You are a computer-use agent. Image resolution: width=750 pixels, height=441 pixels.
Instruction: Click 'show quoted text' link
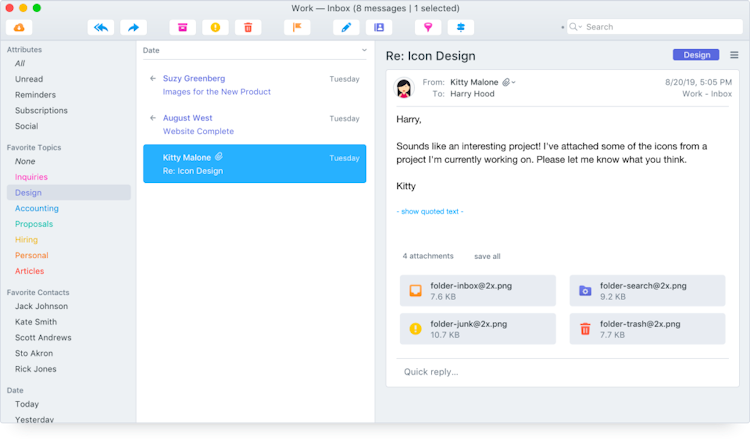coord(430,211)
